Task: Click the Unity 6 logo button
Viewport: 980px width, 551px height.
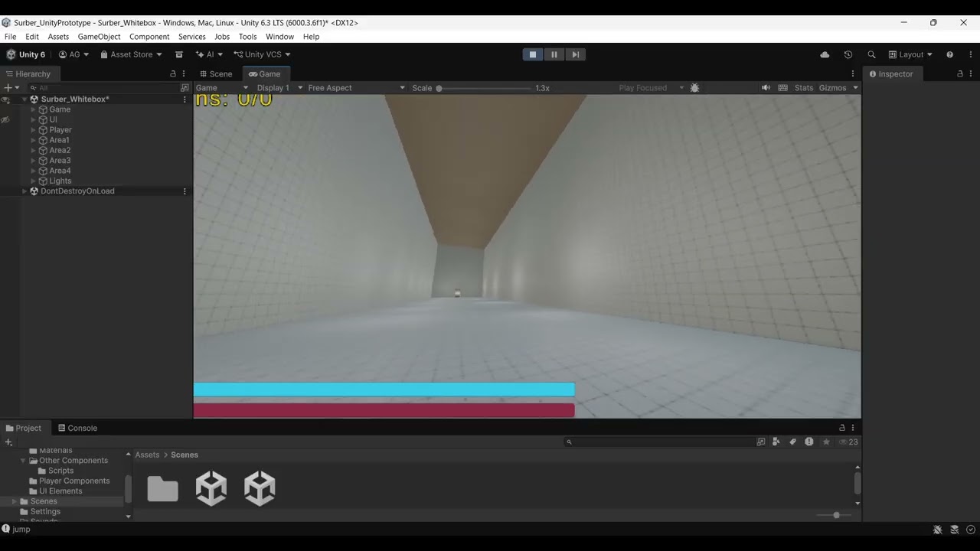Action: tap(26, 54)
